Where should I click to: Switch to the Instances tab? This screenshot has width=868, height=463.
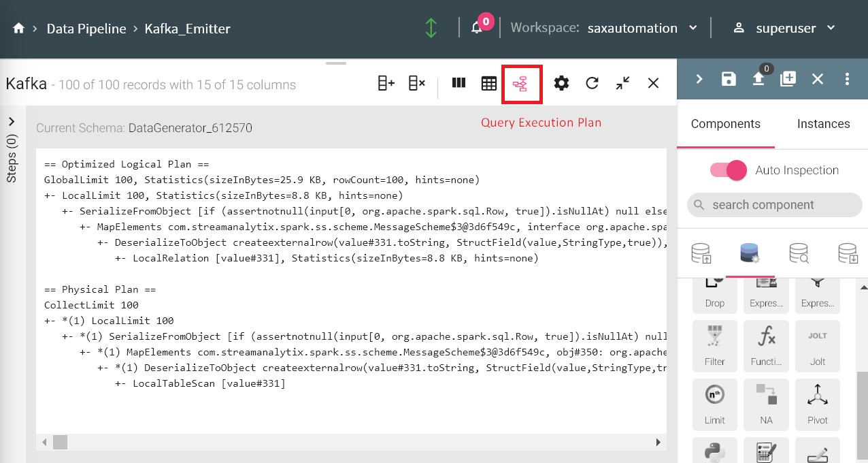[823, 124]
